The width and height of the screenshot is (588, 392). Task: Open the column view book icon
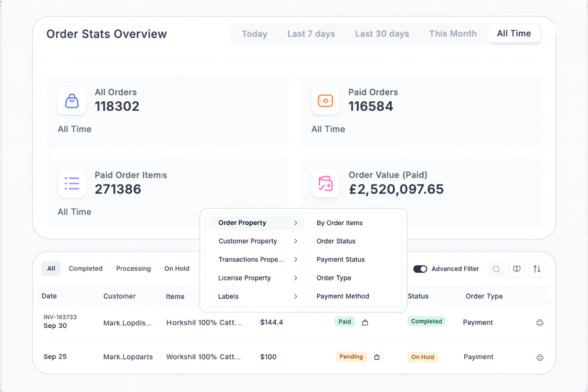tap(516, 269)
